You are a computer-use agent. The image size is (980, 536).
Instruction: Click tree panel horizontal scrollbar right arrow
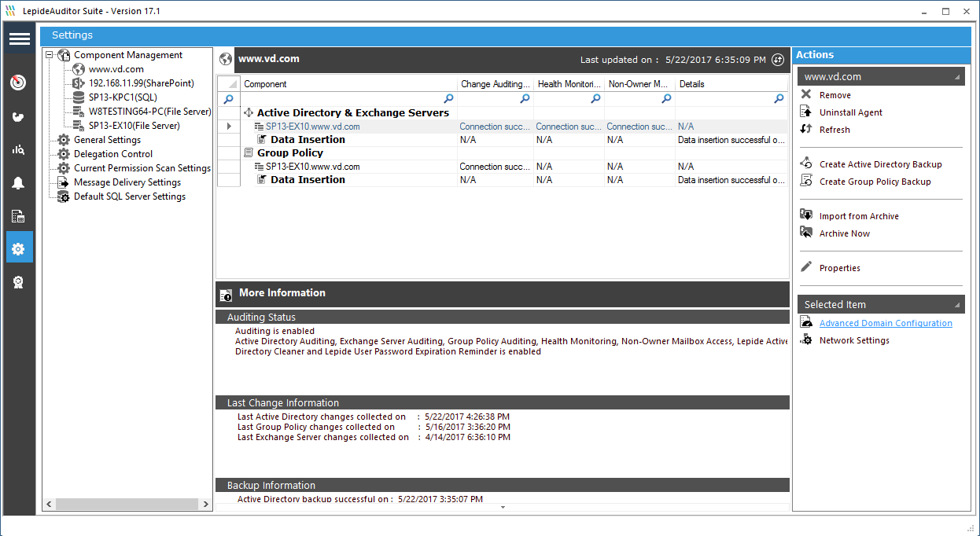coord(206,505)
